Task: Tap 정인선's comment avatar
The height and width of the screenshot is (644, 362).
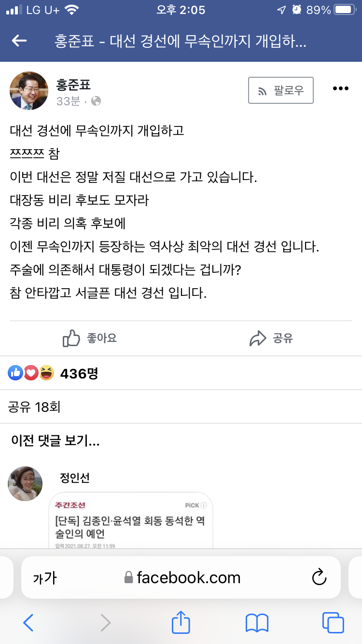Action: [25, 484]
